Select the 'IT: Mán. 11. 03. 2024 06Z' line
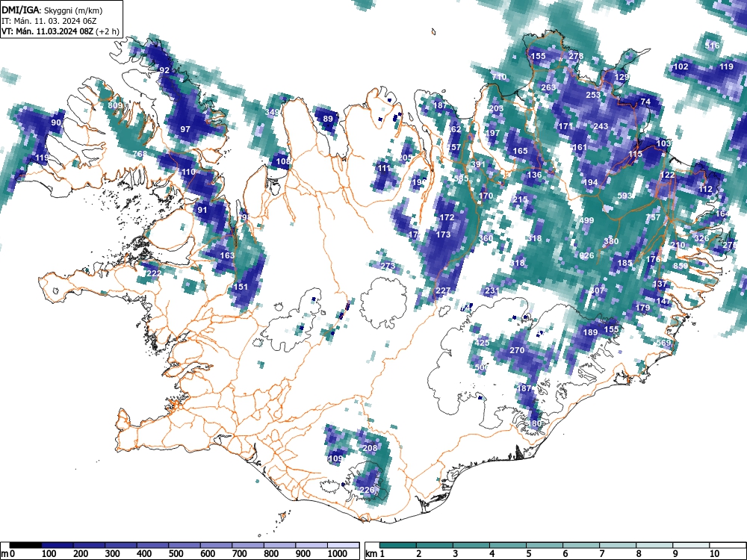 tap(49, 21)
